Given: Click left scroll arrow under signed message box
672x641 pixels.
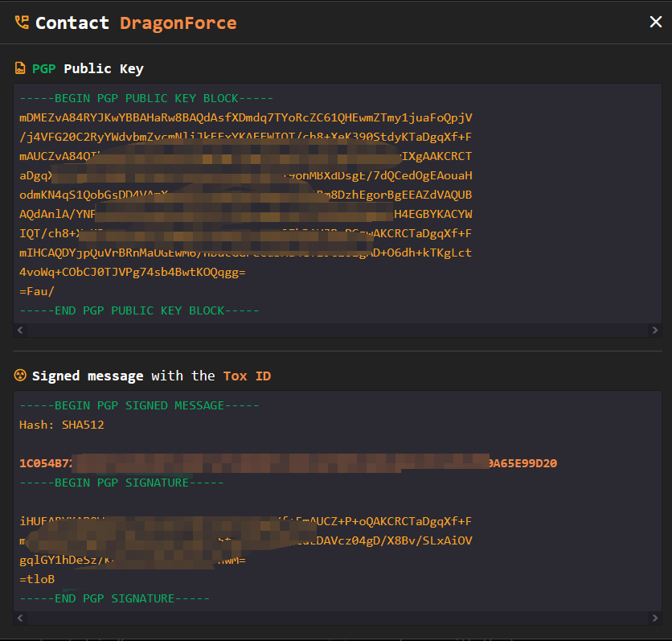Looking at the screenshot, I should tap(20, 618).
